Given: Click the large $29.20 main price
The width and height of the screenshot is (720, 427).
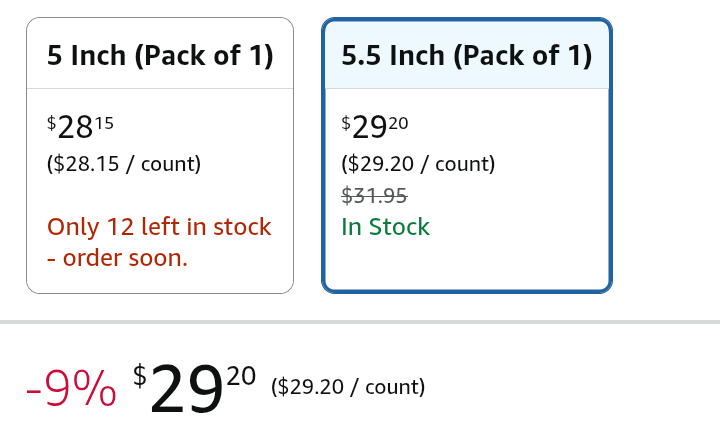Looking at the screenshot, I should (x=186, y=388).
